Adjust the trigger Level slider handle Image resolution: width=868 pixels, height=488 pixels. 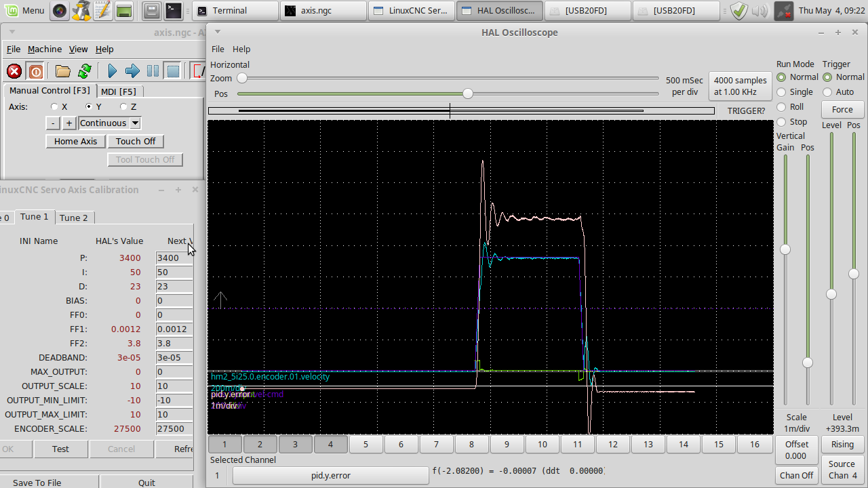(x=831, y=294)
